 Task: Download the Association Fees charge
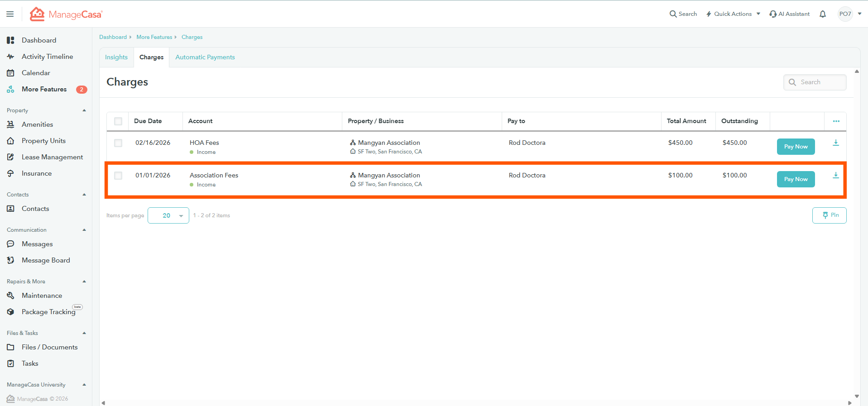coord(835,176)
